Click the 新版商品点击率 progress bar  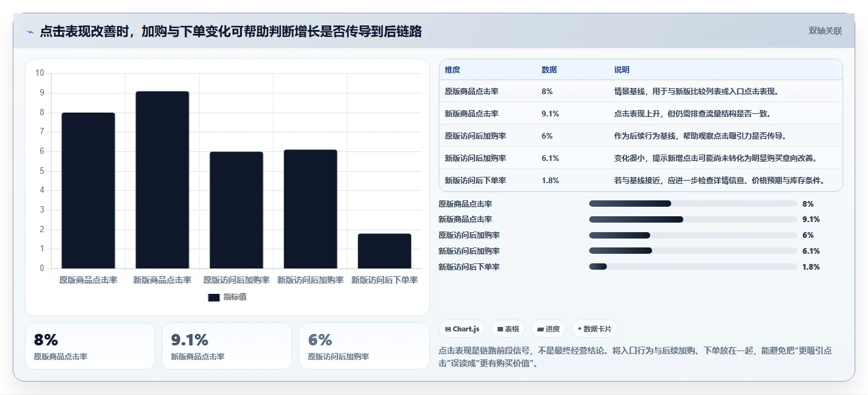pos(693,219)
